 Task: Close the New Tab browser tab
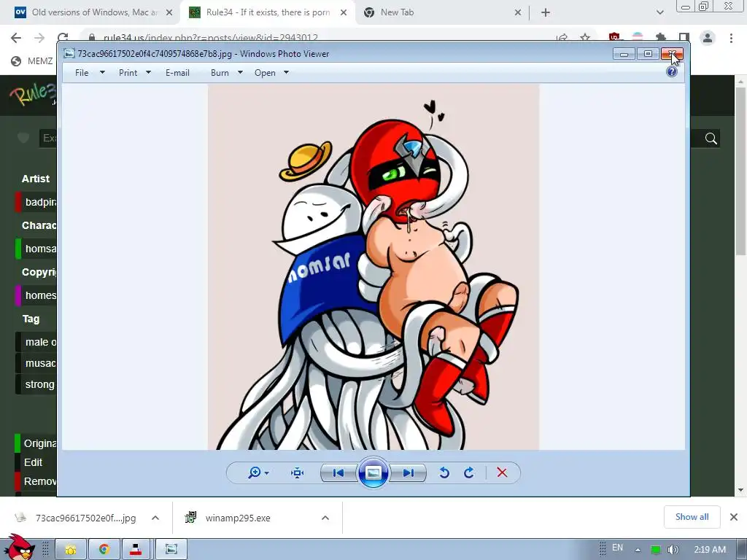(x=518, y=13)
